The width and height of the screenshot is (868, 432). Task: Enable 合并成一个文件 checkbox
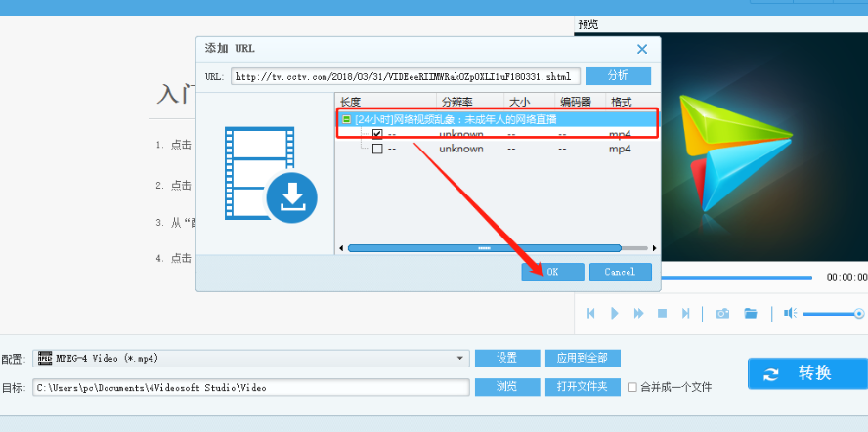pyautogui.click(x=632, y=388)
